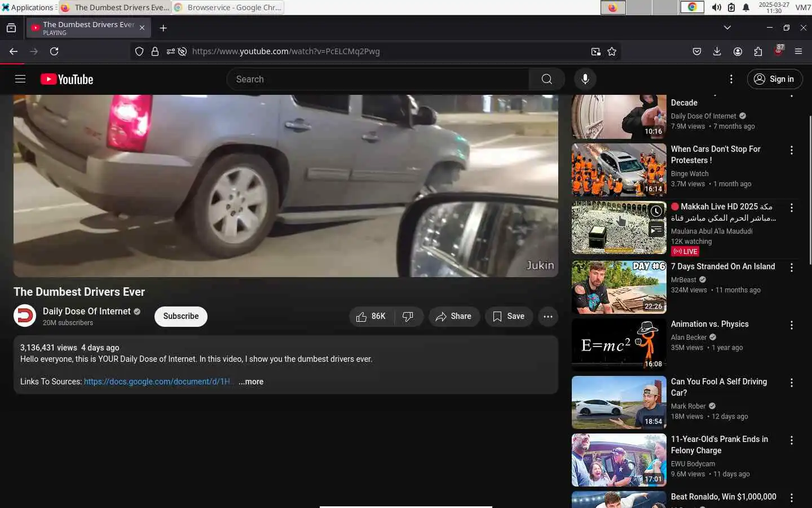
Task: Share The Dumbest Drivers Ever video
Action: [454, 317]
